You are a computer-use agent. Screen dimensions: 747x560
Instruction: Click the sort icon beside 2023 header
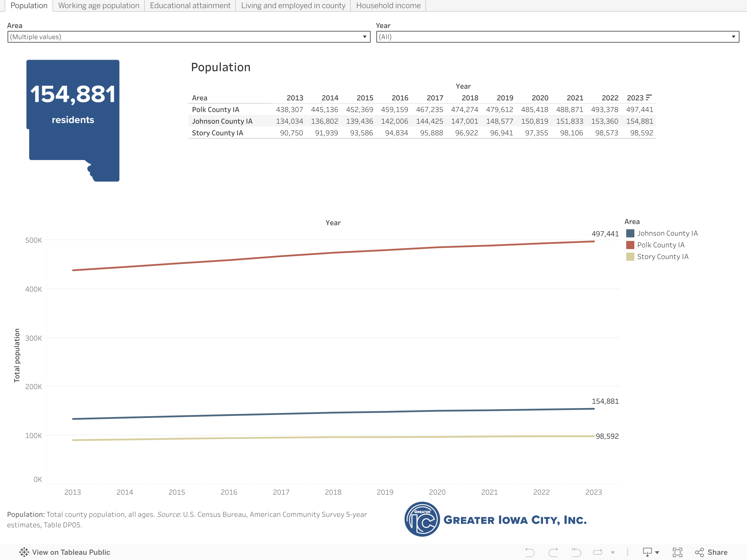point(648,97)
